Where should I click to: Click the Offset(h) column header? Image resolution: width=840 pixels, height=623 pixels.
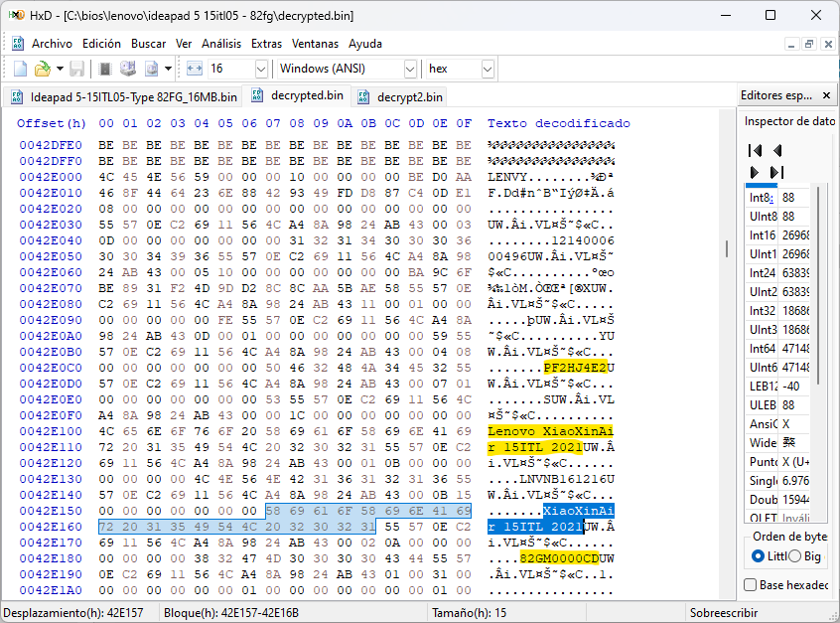(x=52, y=123)
